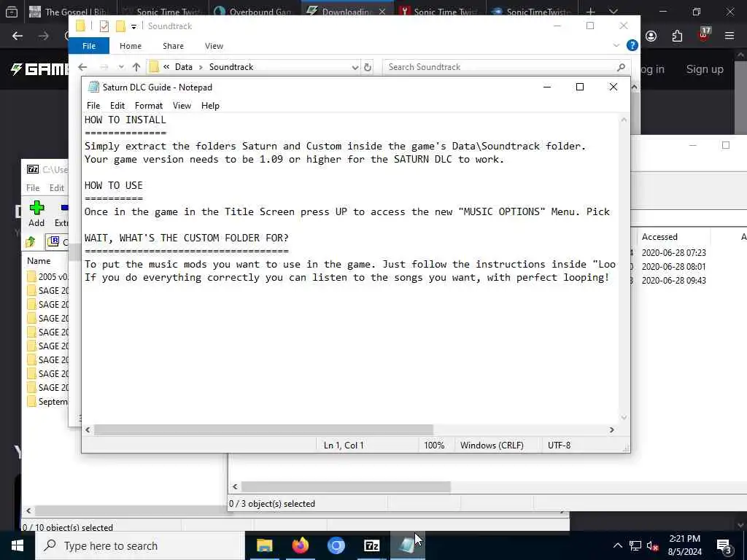The width and height of the screenshot is (747, 560).
Task: Click Sign up link on website
Action: click(705, 69)
